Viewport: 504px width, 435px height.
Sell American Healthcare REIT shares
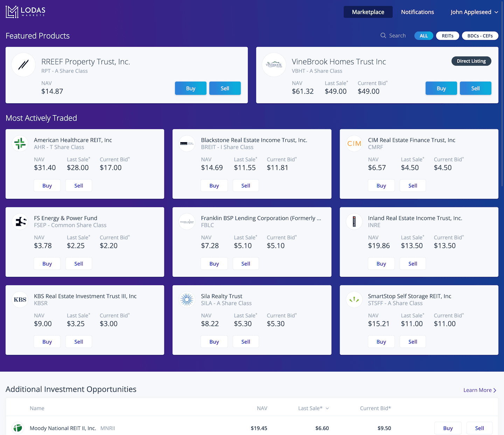coord(79,185)
